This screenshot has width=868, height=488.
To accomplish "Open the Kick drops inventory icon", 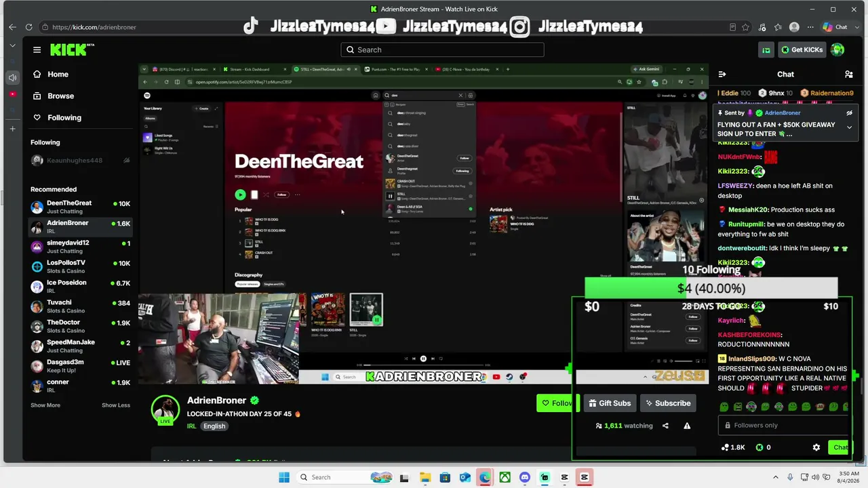I will [x=766, y=49].
